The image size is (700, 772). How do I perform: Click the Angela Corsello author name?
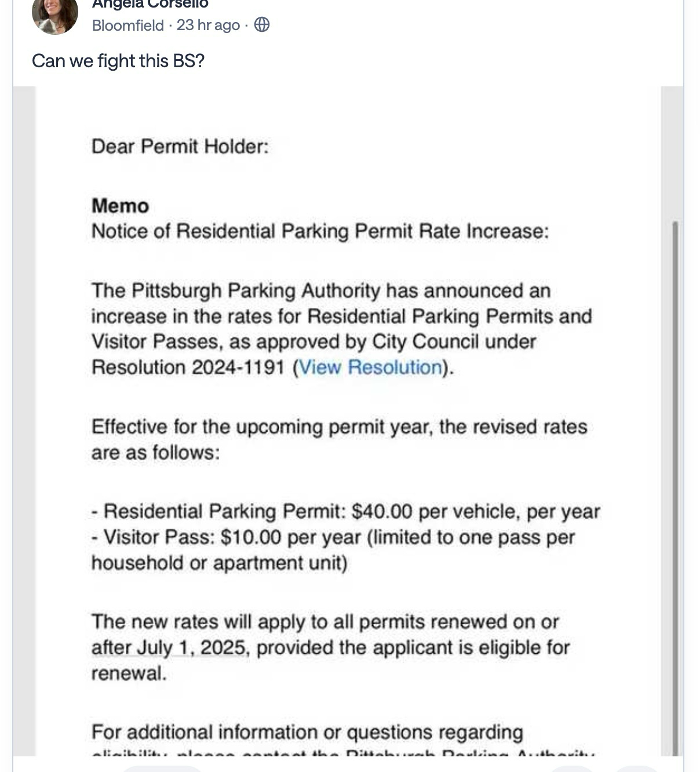[x=150, y=4]
